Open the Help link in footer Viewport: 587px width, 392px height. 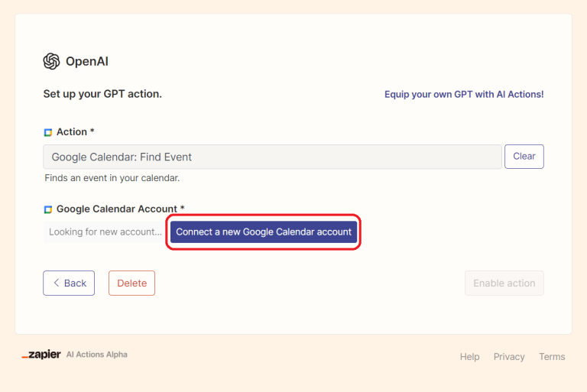coord(469,357)
